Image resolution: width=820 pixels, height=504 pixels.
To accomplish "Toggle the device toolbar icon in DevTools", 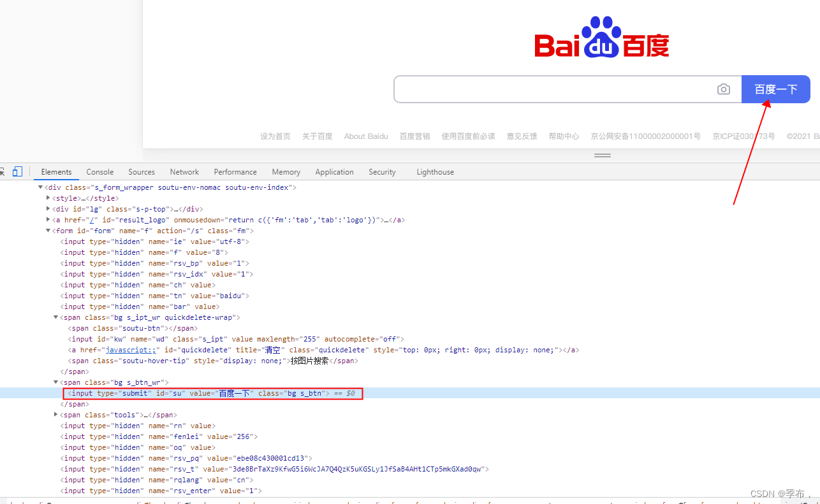I will [x=17, y=171].
